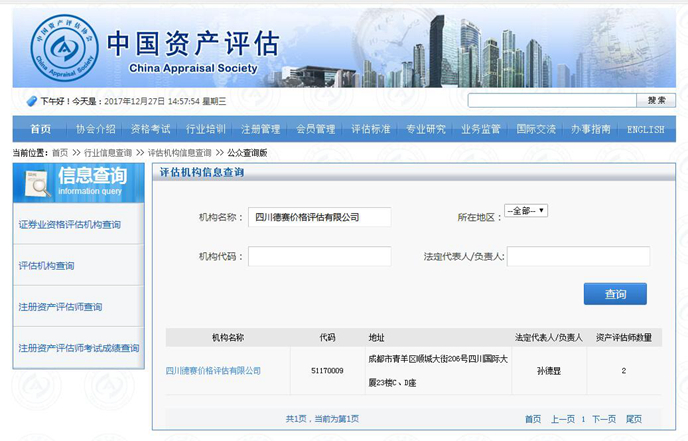Click the 机构名称 column header
The height and width of the screenshot is (441, 688).
pyautogui.click(x=228, y=337)
